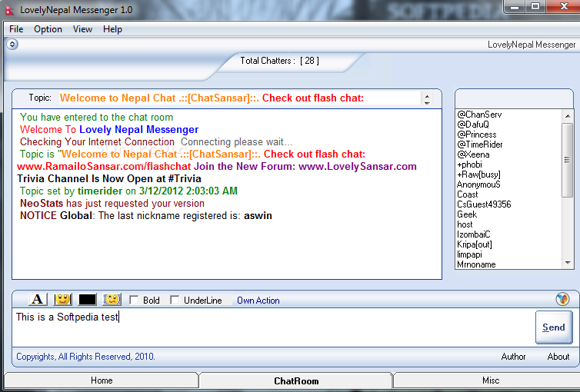580x392 pixels.
Task: Select user +Raw[busy] in the list
Action: coord(478,174)
